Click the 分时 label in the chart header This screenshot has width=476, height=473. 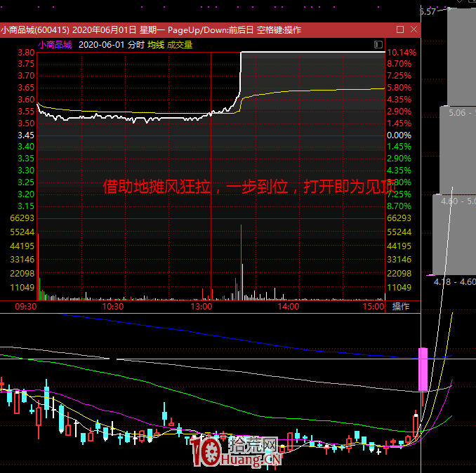[x=135, y=45]
